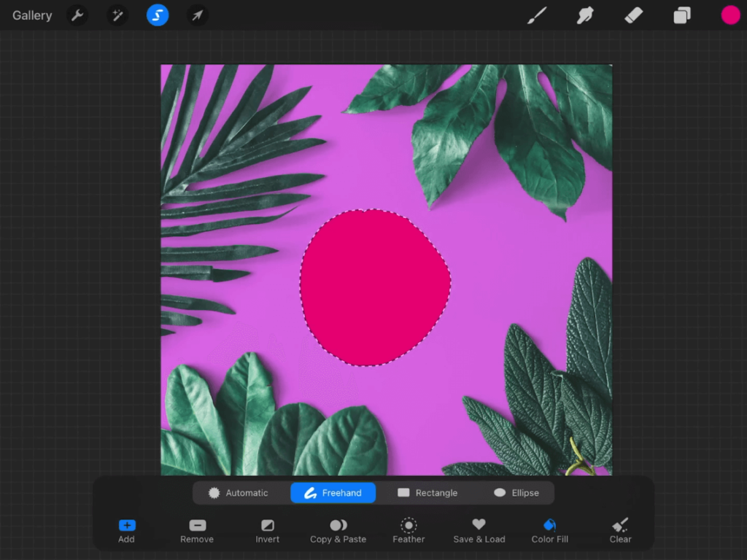Enable Remove from selection
This screenshot has height=560, width=747.
tap(197, 531)
